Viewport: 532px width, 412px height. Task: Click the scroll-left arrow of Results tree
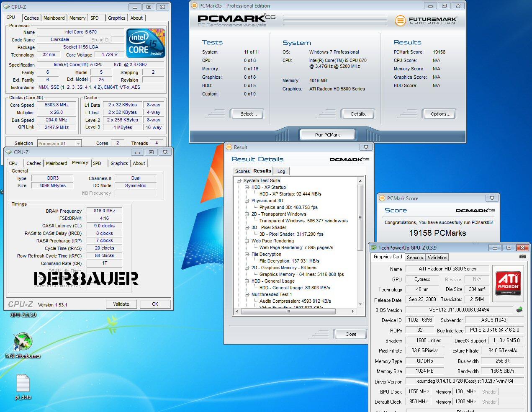(x=237, y=311)
